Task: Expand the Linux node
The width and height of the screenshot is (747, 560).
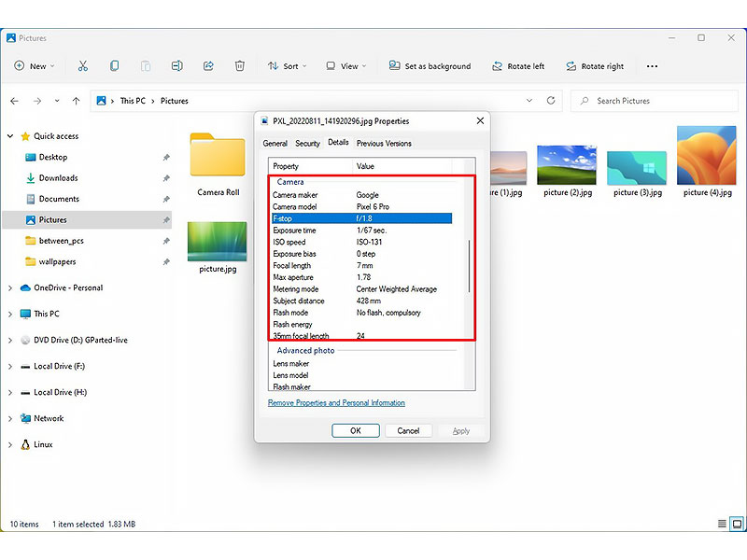Action: [10, 445]
